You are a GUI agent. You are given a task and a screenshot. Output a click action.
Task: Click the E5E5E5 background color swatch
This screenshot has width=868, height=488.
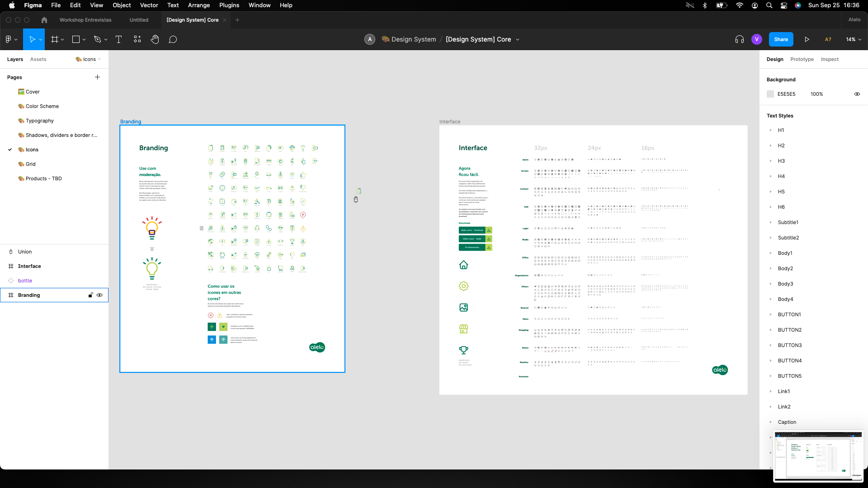tap(770, 94)
